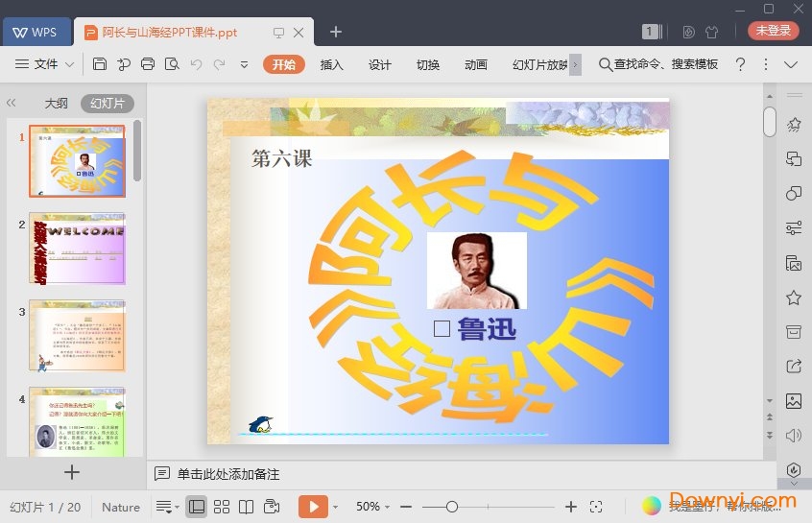Open Print Preview icon
812x523 pixels.
tap(172, 64)
